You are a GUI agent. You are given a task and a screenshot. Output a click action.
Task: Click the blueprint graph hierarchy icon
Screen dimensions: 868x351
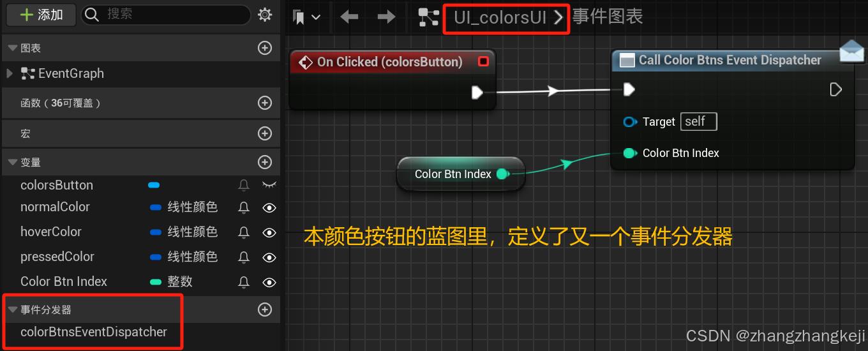coord(428,17)
